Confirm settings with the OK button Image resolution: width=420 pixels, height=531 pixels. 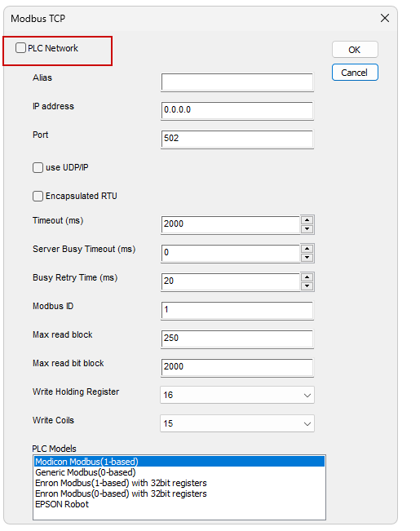(x=355, y=50)
